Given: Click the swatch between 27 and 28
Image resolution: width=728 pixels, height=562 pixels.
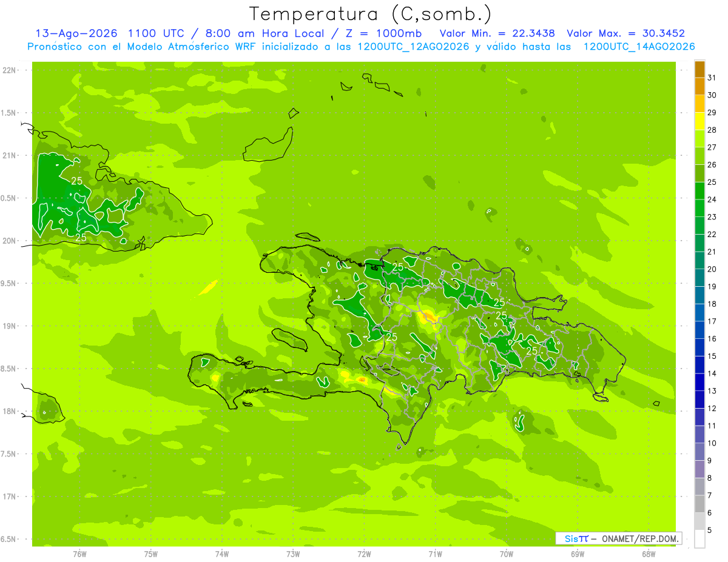Looking at the screenshot, I should coord(700,138).
